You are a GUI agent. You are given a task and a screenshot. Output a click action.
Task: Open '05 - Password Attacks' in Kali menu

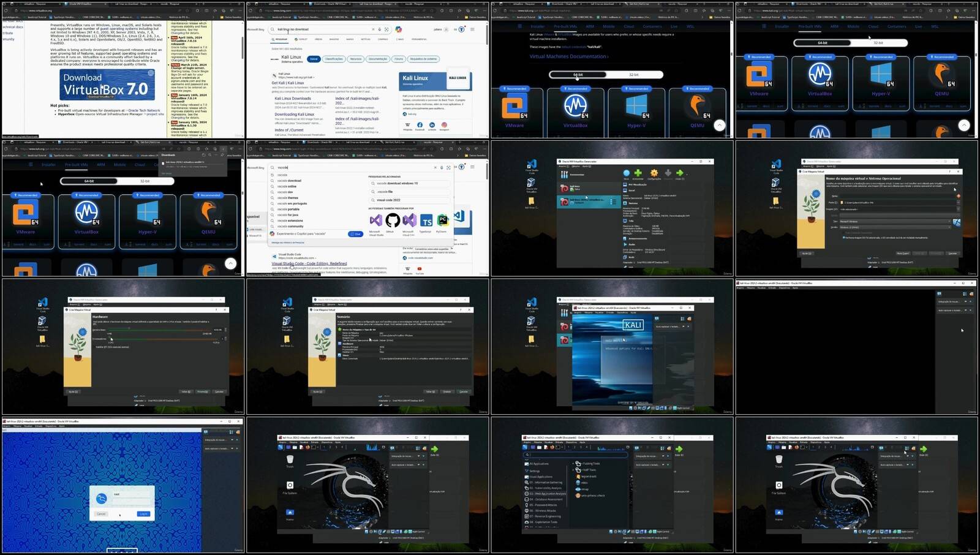[x=541, y=505]
